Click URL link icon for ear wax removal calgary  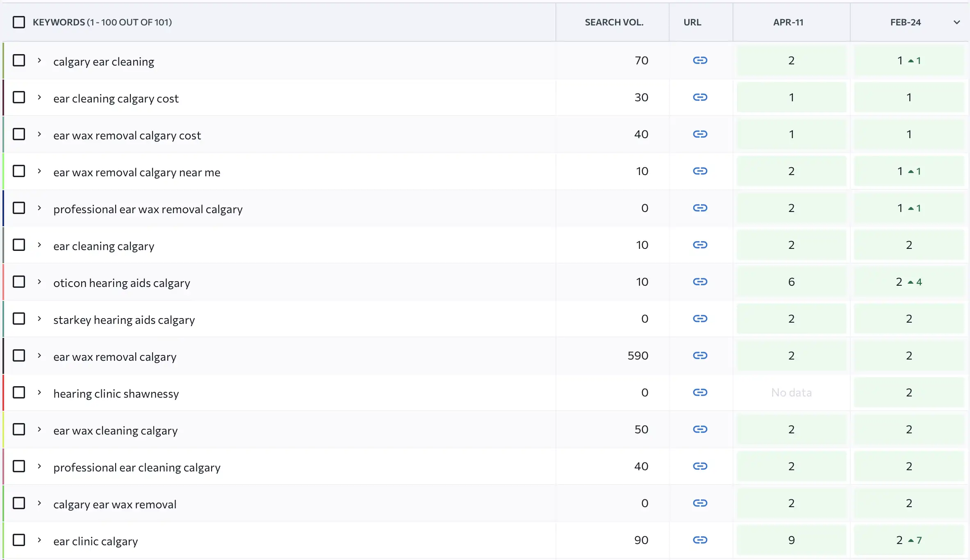coord(700,356)
